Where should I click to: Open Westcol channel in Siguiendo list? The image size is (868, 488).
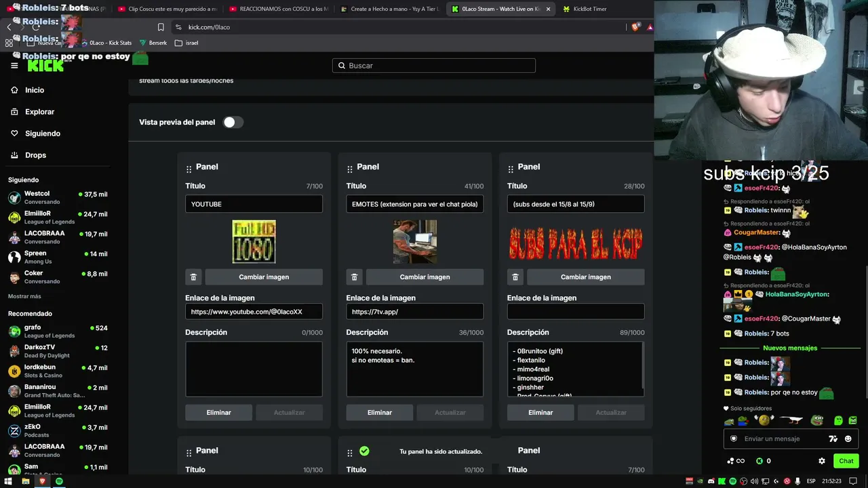(x=58, y=197)
